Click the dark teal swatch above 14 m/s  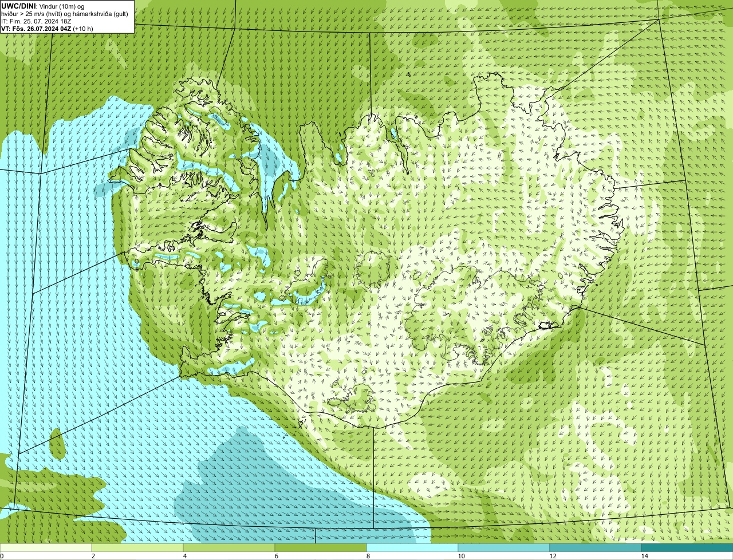click(x=687, y=548)
